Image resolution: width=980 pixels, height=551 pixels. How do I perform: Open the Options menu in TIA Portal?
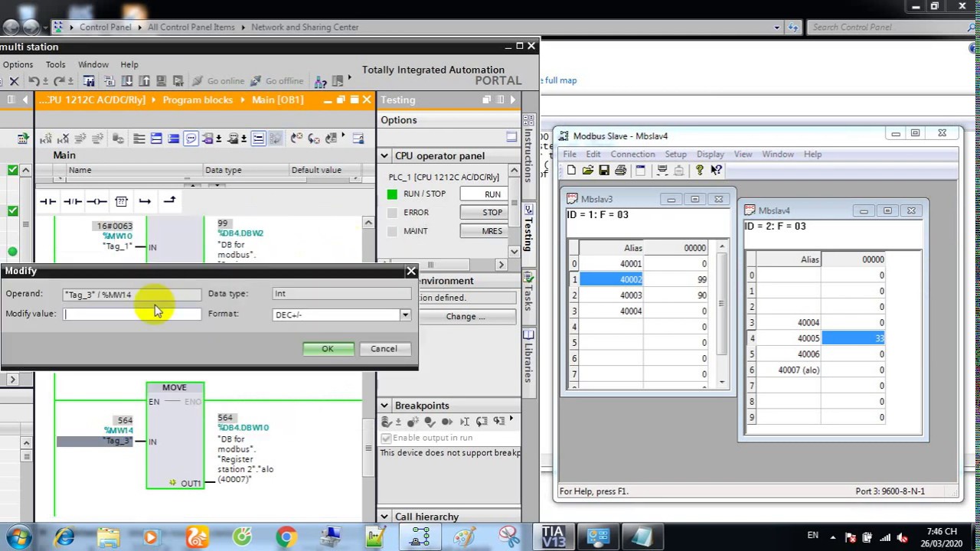coord(18,65)
